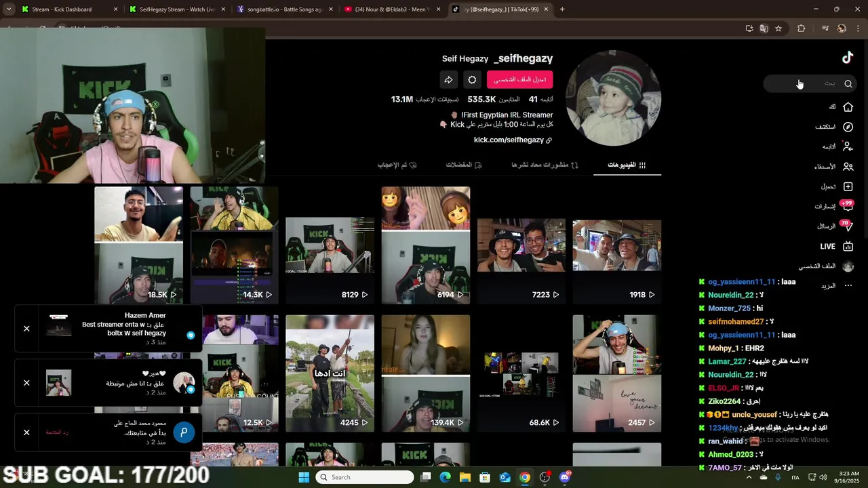Open Chrome three-dot menu
This screenshot has width=868, height=488.
click(x=859, y=28)
